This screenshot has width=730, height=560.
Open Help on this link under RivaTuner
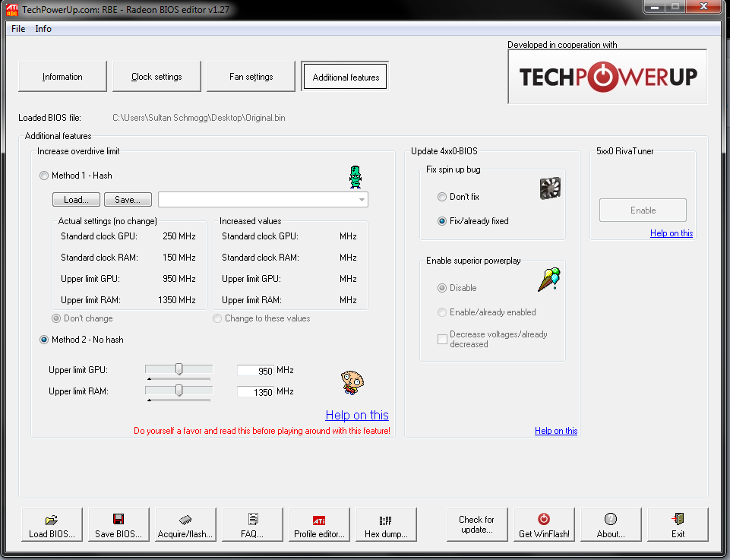672,233
